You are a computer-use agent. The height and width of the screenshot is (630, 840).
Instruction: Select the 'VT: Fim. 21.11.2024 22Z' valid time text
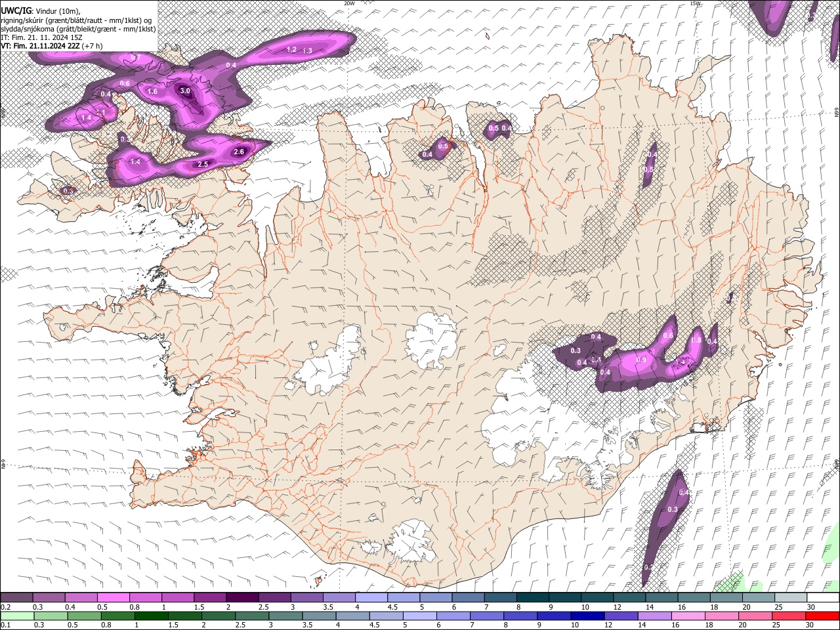click(41, 46)
